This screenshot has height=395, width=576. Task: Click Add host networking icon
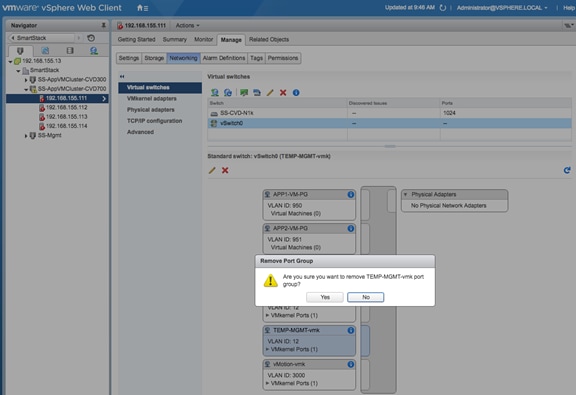[215, 92]
